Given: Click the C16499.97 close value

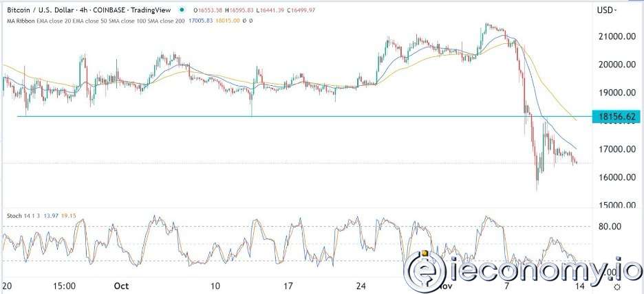Looking at the screenshot, I should (x=301, y=10).
